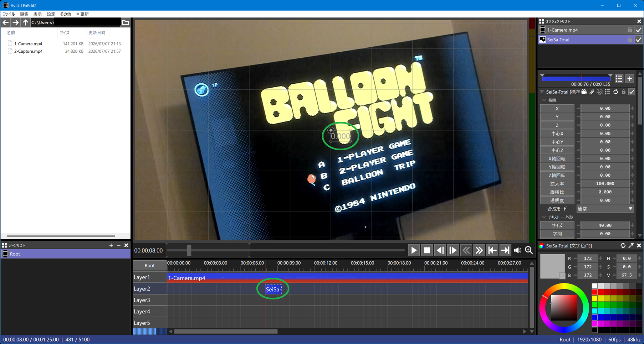Go up one folder level
Screen dimensions: 644x344
[x=25, y=22]
